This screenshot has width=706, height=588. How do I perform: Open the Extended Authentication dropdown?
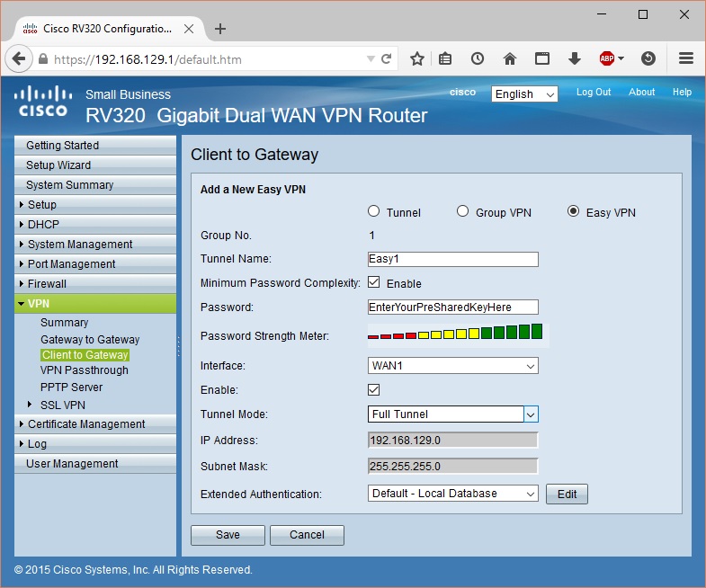[x=453, y=494]
